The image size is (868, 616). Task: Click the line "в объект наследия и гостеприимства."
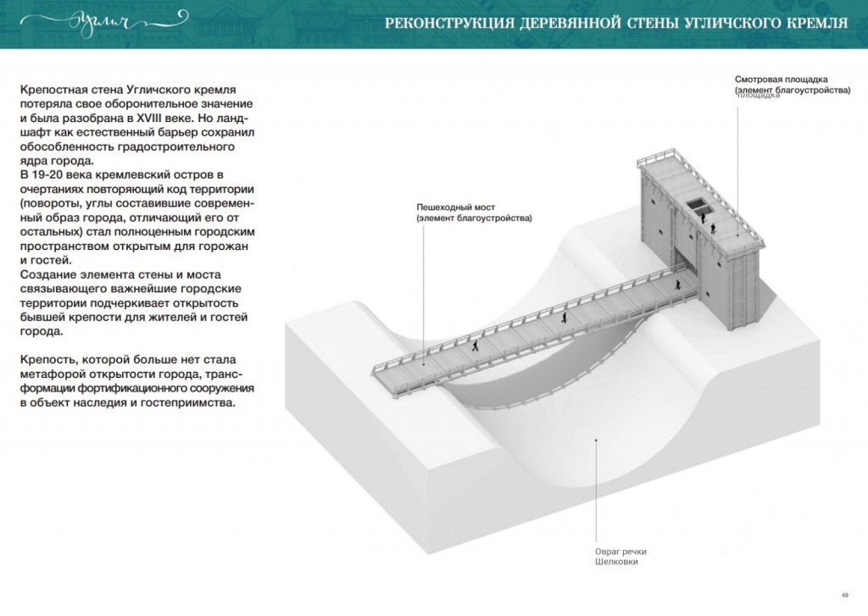click(128, 403)
